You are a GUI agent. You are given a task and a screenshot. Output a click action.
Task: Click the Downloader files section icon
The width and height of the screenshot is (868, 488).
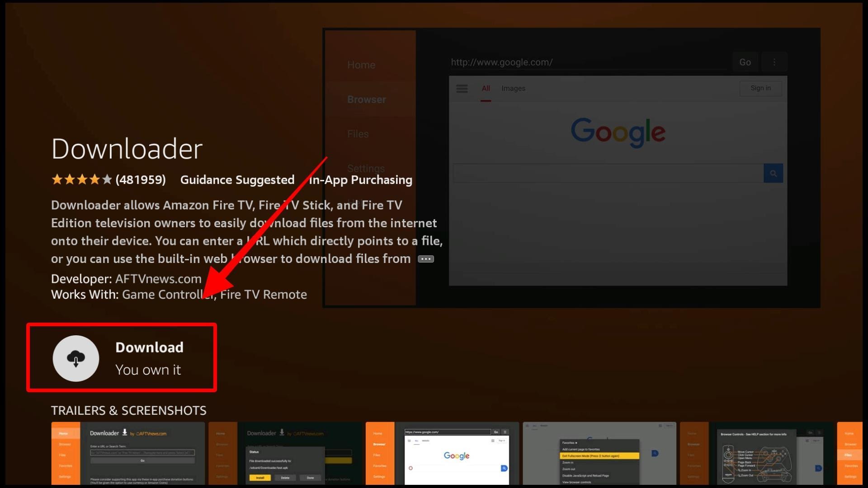click(x=359, y=133)
